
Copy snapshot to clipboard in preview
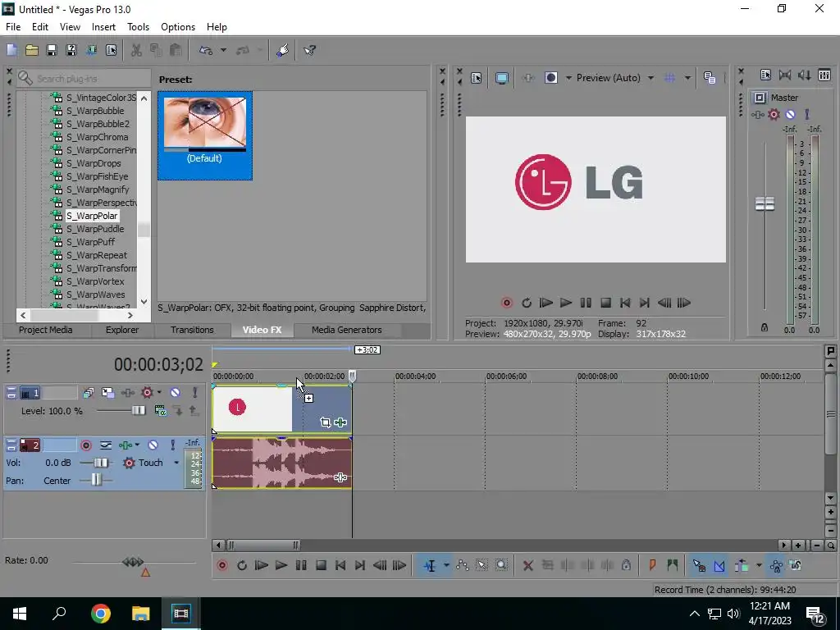(710, 78)
